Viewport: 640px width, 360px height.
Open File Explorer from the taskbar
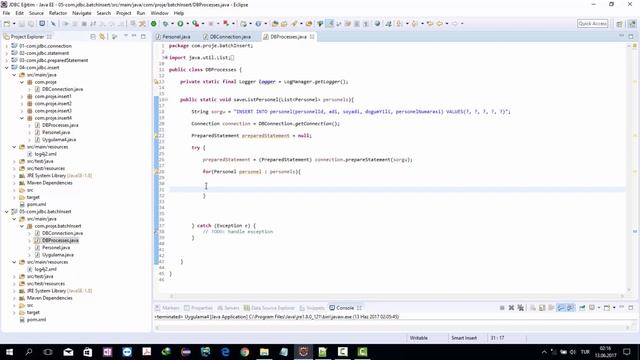pyautogui.click(x=264, y=352)
